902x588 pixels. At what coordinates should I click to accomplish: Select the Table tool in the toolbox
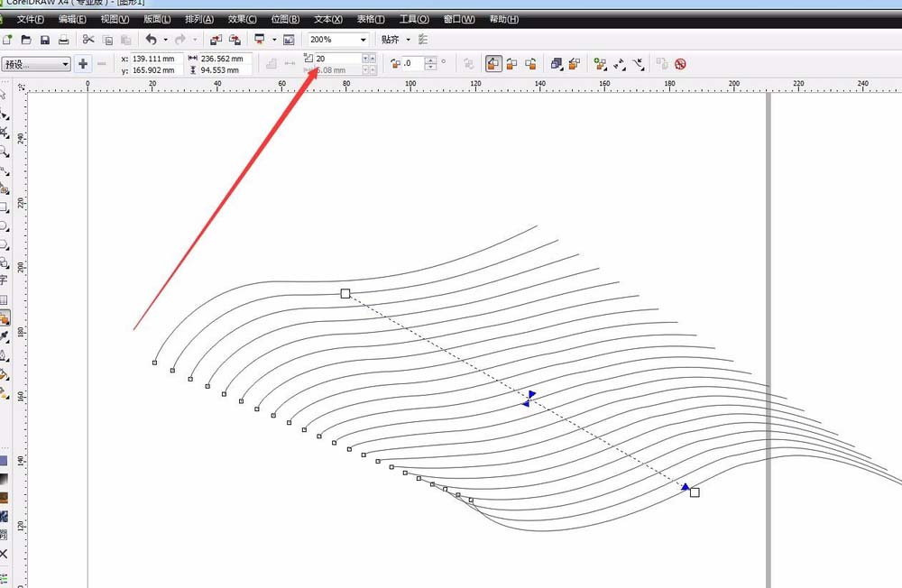pyautogui.click(x=4, y=299)
